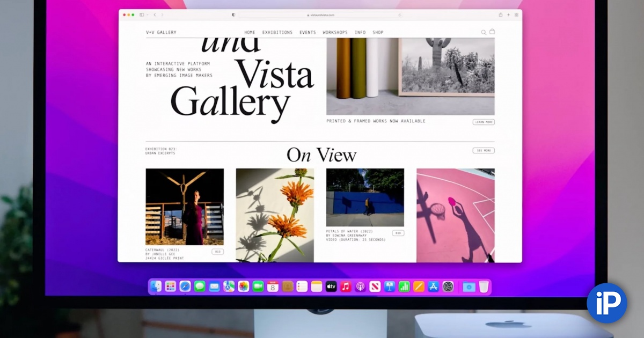
Task: Open Launchpad from the Dock
Action: pos(171,286)
